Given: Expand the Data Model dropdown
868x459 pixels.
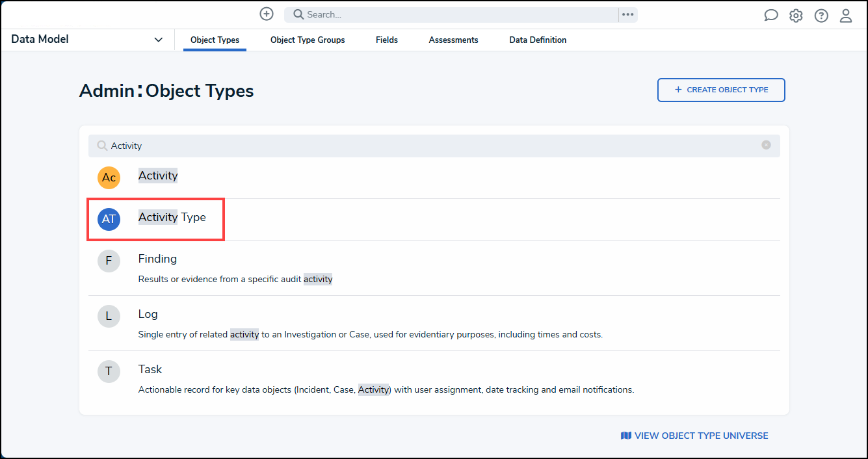Looking at the screenshot, I should (158, 40).
